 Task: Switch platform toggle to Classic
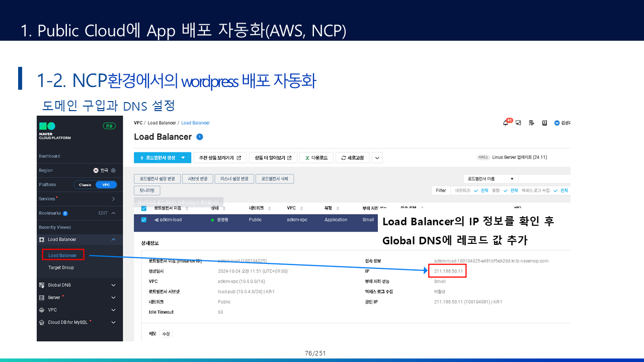point(85,185)
